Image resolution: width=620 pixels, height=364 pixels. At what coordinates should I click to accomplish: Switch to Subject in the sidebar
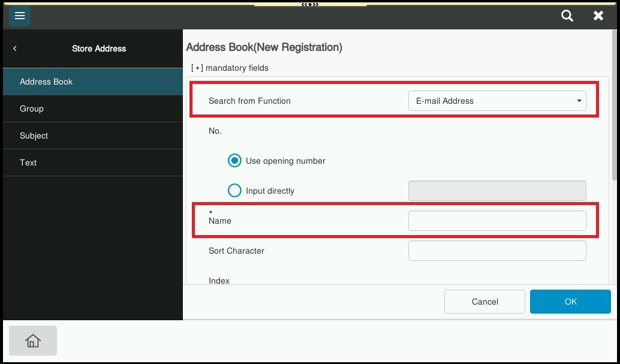[93, 136]
